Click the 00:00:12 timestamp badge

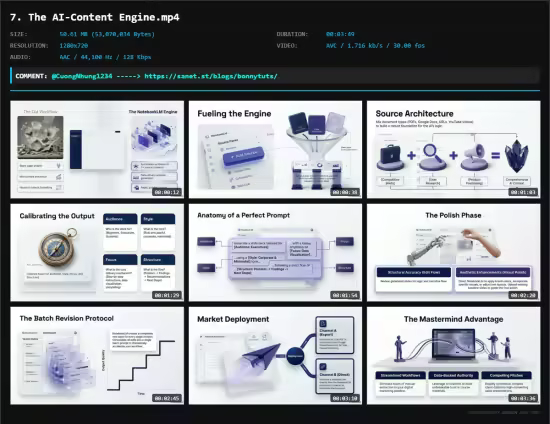coord(167,192)
